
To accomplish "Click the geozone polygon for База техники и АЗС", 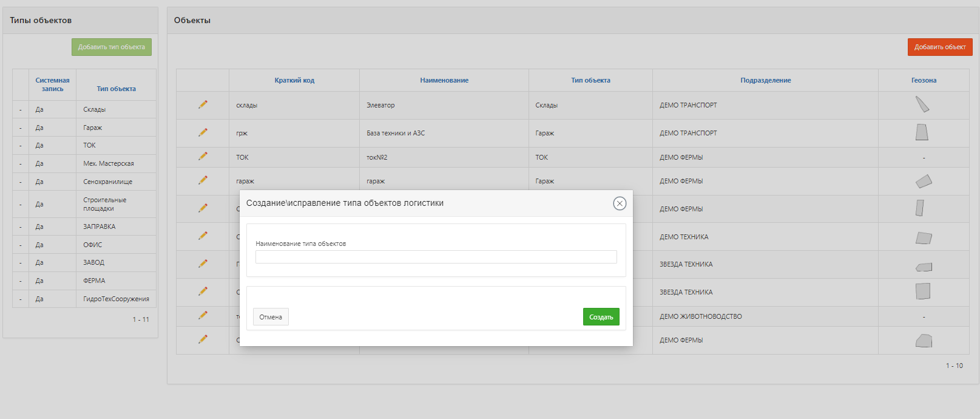I will coord(922,132).
